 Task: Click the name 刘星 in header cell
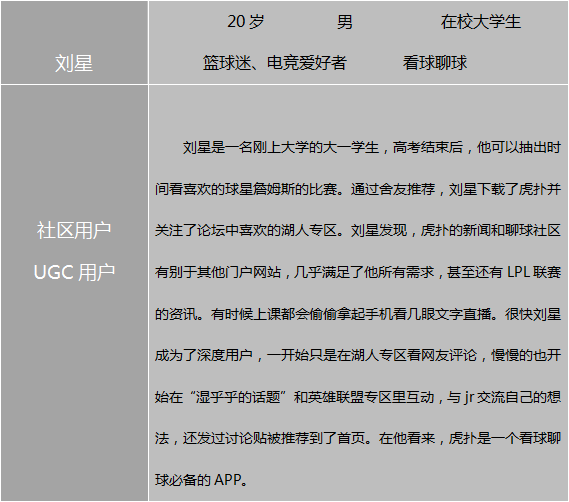coord(74,63)
